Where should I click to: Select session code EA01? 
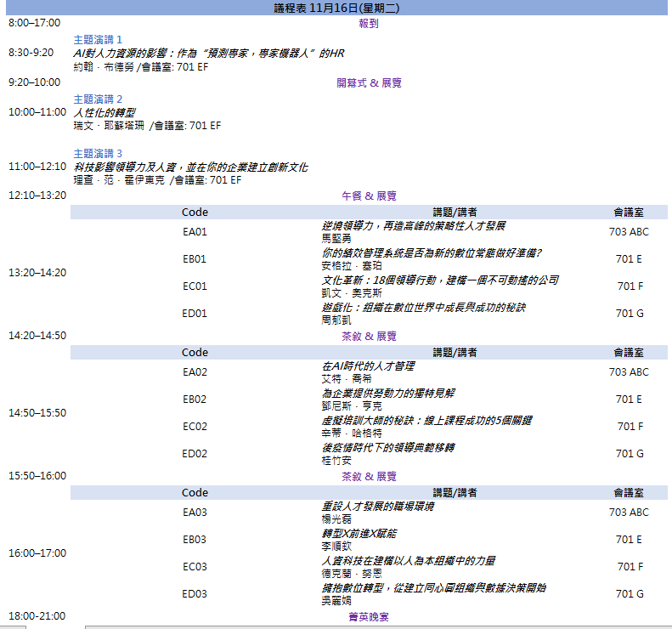[195, 232]
